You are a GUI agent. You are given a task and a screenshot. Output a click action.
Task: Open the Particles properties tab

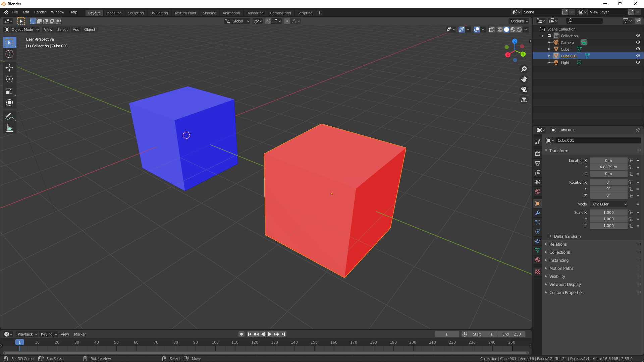click(x=538, y=222)
